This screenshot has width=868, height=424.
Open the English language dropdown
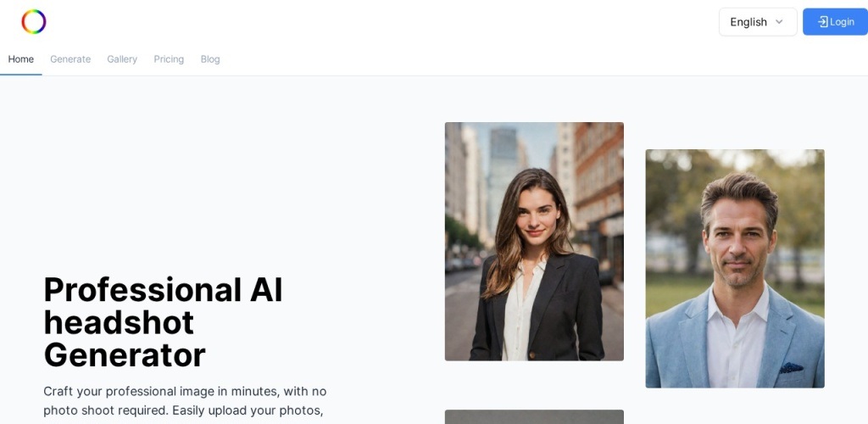coord(758,22)
